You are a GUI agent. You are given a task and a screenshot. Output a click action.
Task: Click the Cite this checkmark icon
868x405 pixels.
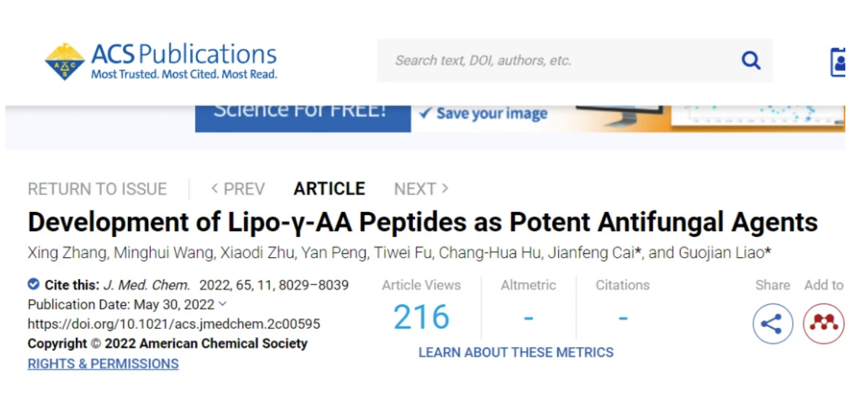[x=33, y=284]
